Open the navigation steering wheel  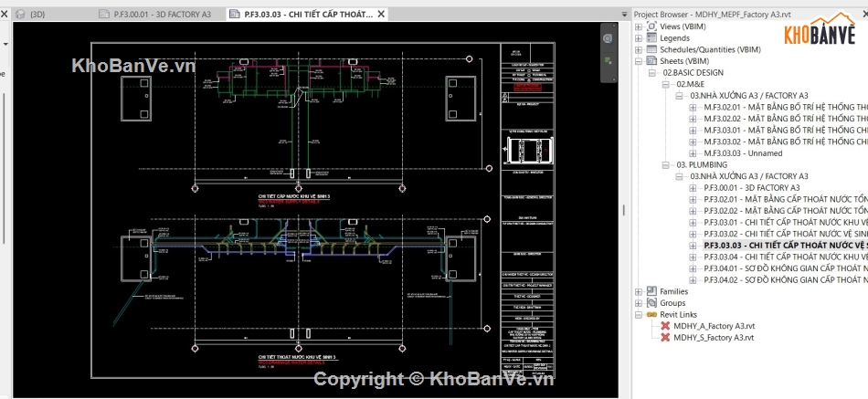608,38
